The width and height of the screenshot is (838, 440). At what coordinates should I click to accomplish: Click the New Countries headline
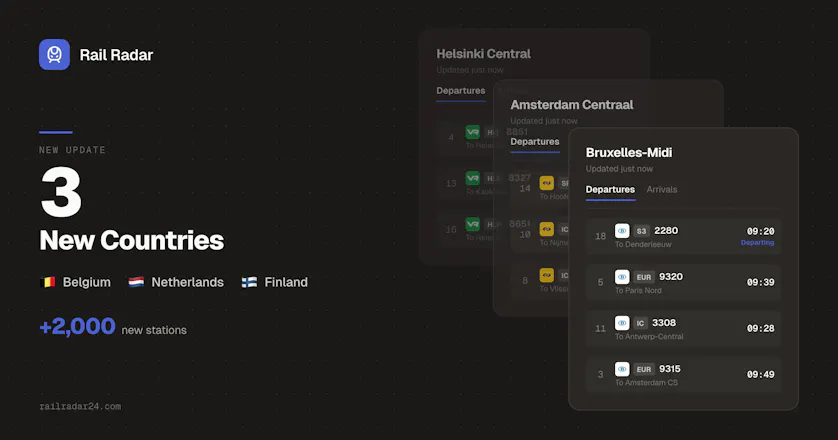click(131, 240)
